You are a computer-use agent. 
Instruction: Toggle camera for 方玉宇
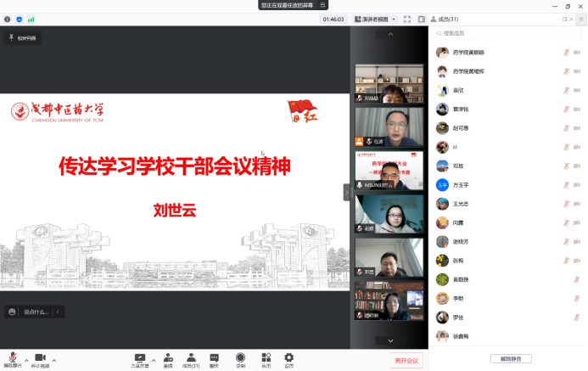coord(577,185)
